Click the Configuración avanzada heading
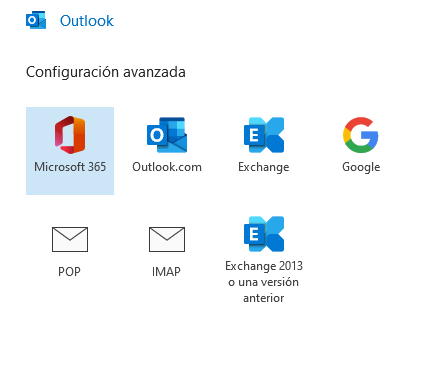This screenshot has height=383, width=430. coord(106,72)
